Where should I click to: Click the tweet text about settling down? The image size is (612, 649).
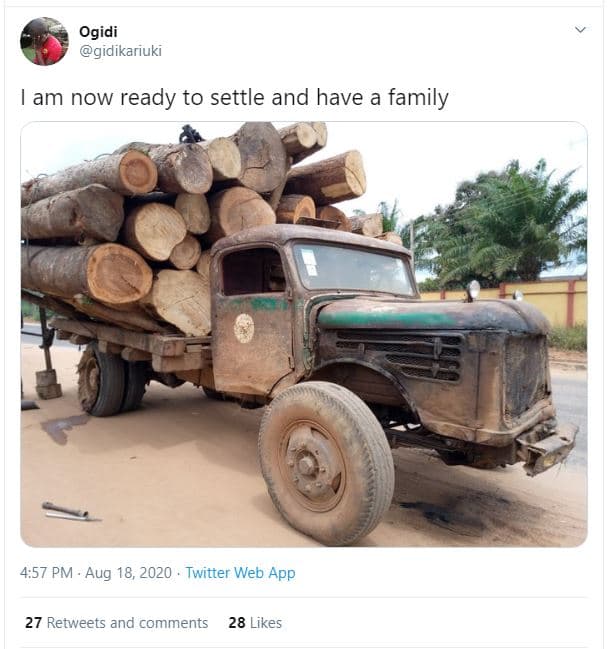(234, 98)
